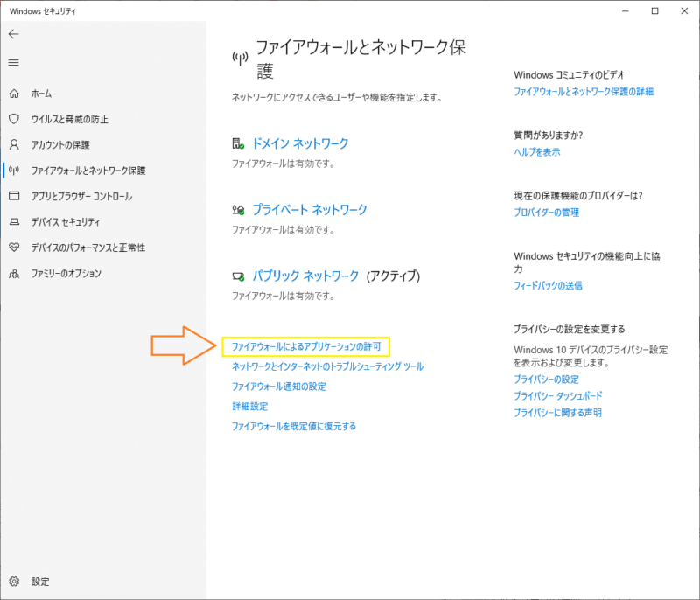Maximize the Windows セキュリティ window
Viewport: 700px width, 600px height.
[x=654, y=11]
